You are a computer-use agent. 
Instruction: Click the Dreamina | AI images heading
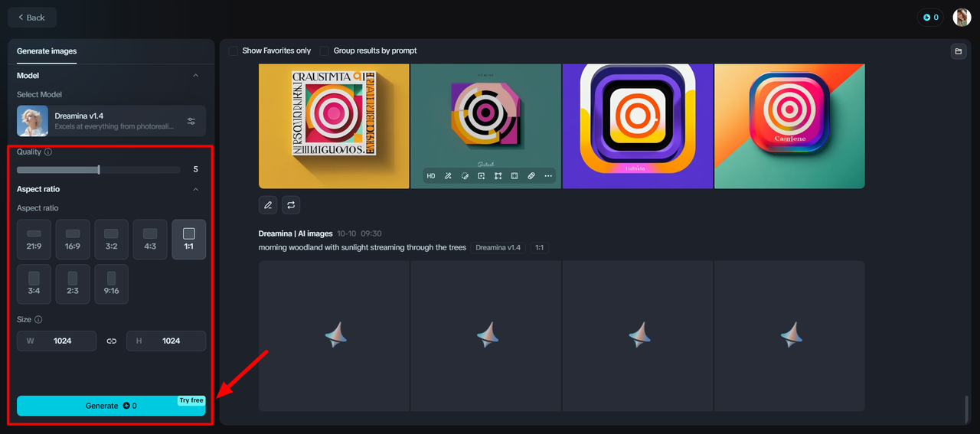(296, 233)
